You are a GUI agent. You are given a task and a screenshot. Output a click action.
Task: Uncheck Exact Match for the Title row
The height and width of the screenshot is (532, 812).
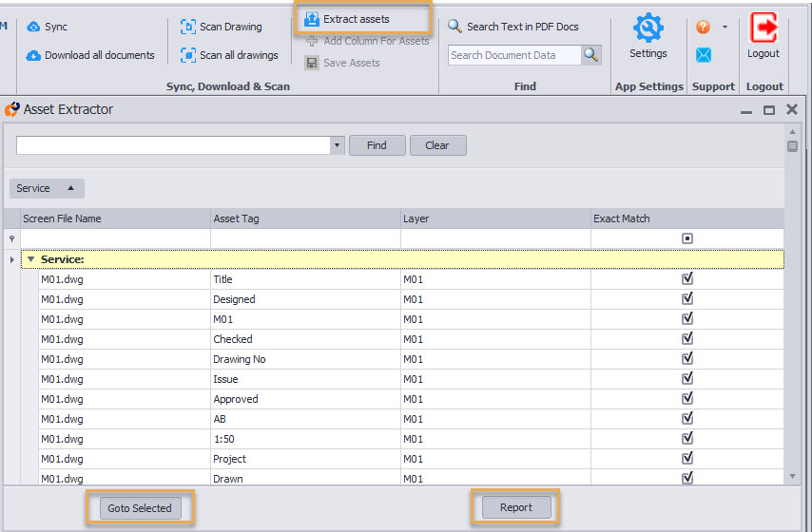(x=687, y=279)
